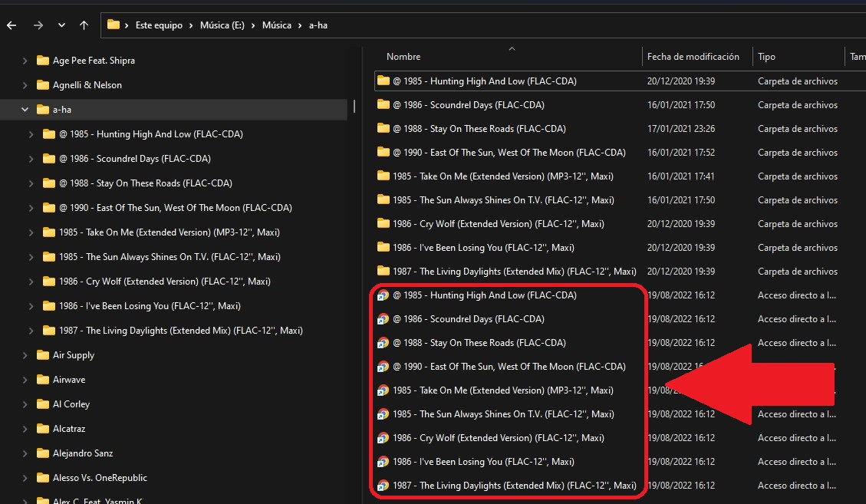
Task: Click shortcut icon of '1985 - Take On Me (Extended Version)'
Action: tap(383, 390)
